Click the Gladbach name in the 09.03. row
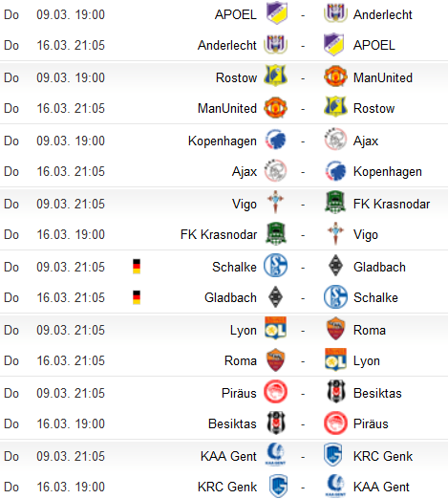This screenshot has width=448, height=499. point(379,267)
